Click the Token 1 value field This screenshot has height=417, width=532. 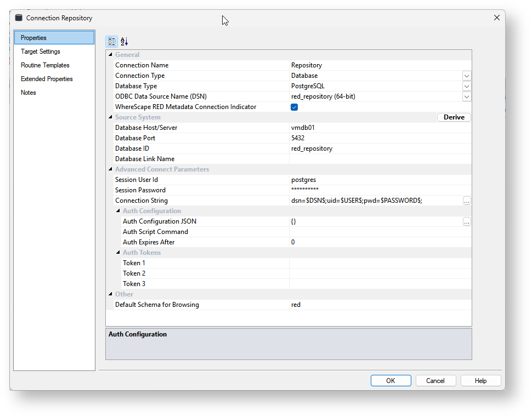380,263
